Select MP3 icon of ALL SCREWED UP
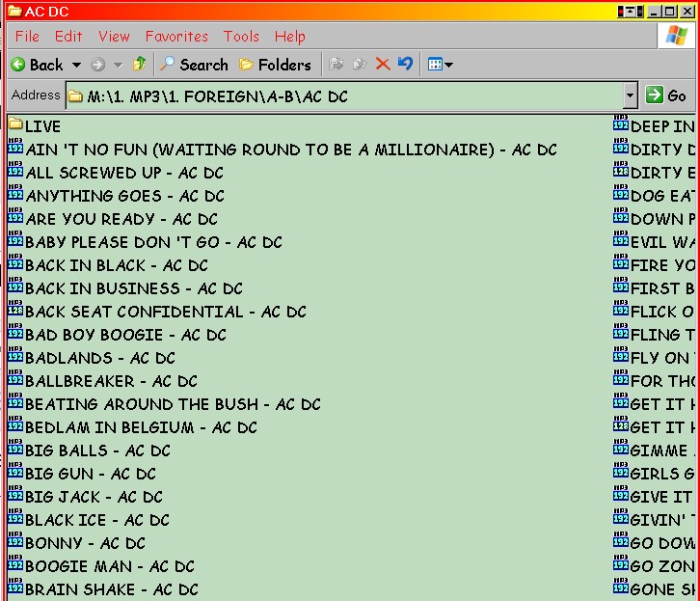Screen dimensions: 700x601 [15, 170]
